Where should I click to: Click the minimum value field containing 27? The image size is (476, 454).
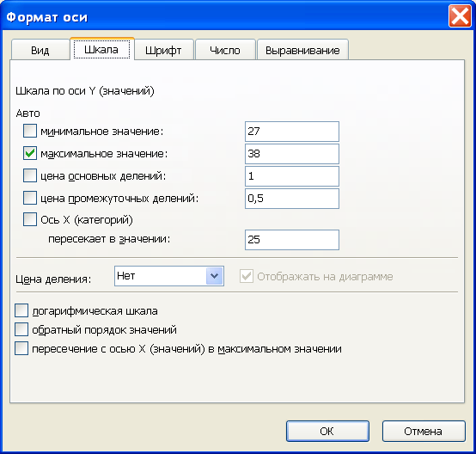click(x=292, y=132)
